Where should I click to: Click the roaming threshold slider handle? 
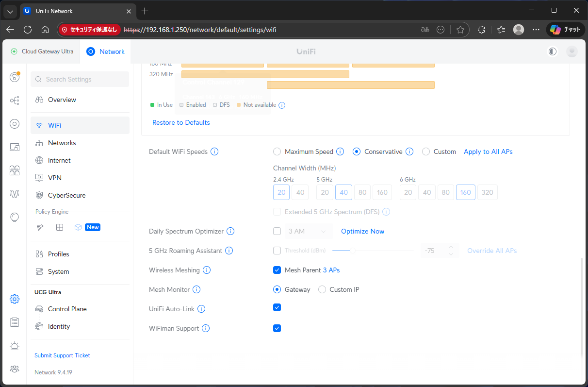pos(353,251)
